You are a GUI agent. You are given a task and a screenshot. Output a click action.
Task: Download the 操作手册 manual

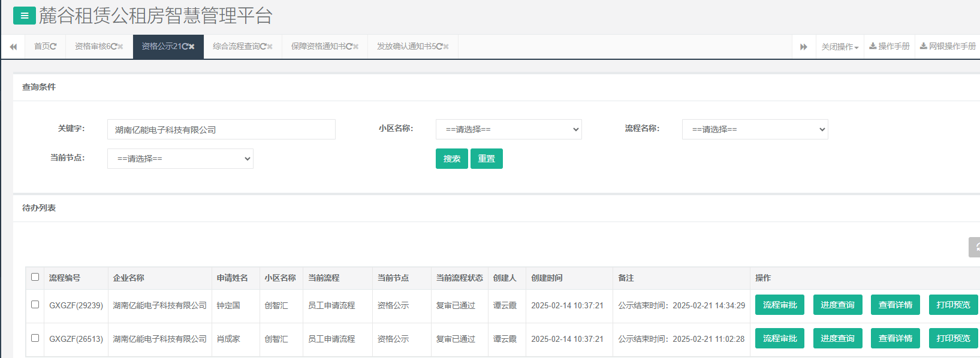[889, 47]
